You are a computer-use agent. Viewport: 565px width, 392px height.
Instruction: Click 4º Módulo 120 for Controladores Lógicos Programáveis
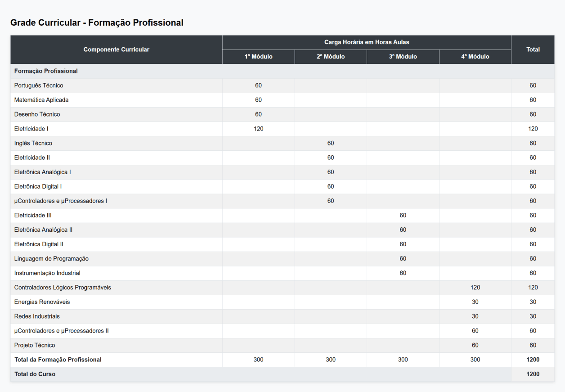coord(475,287)
